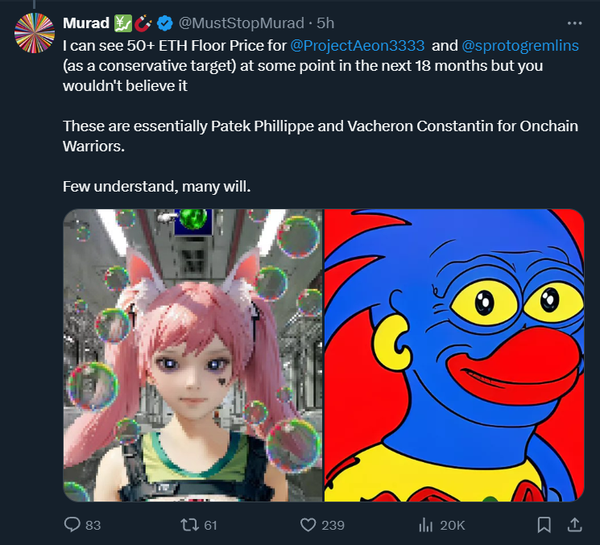600x545 pixels.
Task: Like the tweet with the heart icon
Action: coord(310,524)
